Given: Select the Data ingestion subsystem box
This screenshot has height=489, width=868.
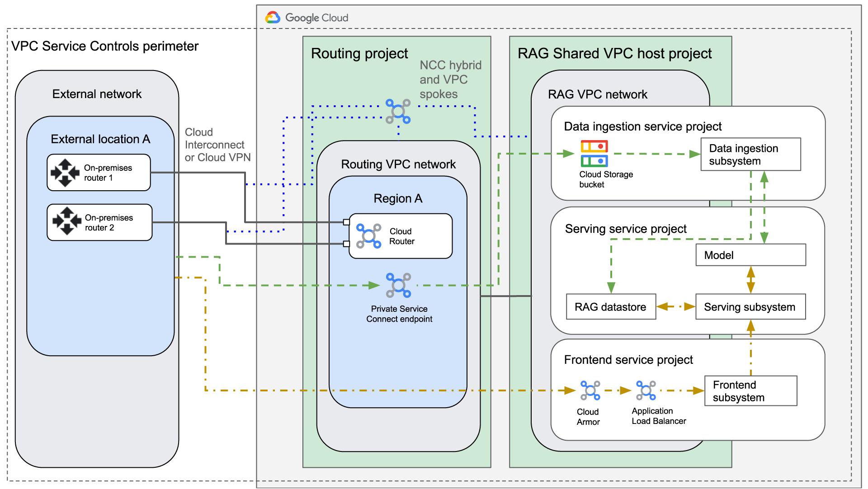Looking at the screenshot, I should pyautogui.click(x=750, y=155).
